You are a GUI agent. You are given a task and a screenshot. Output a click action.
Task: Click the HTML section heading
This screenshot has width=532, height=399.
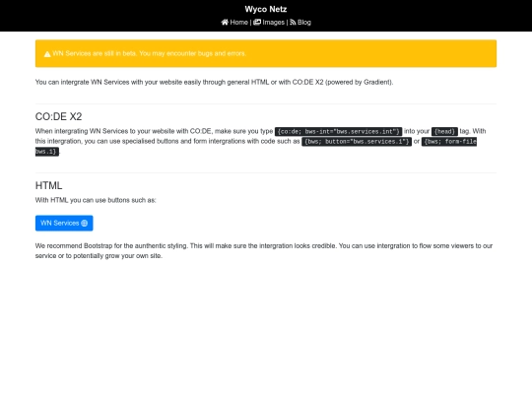[x=49, y=185]
